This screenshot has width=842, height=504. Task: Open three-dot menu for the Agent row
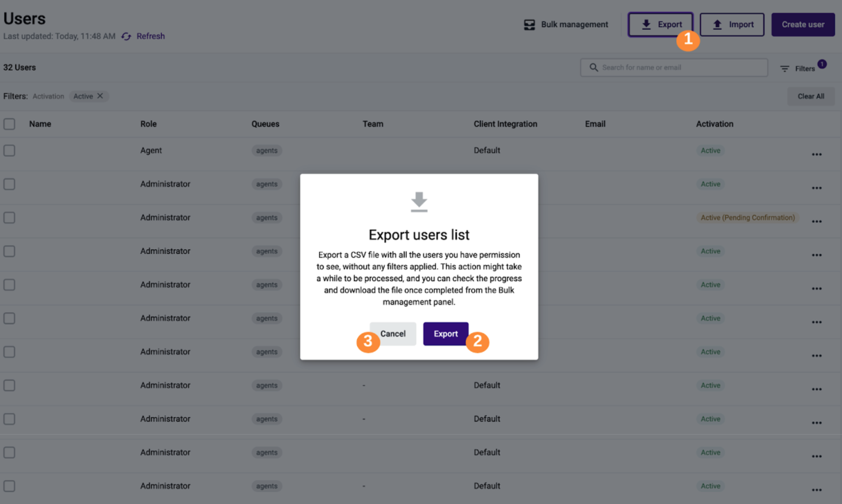point(817,155)
